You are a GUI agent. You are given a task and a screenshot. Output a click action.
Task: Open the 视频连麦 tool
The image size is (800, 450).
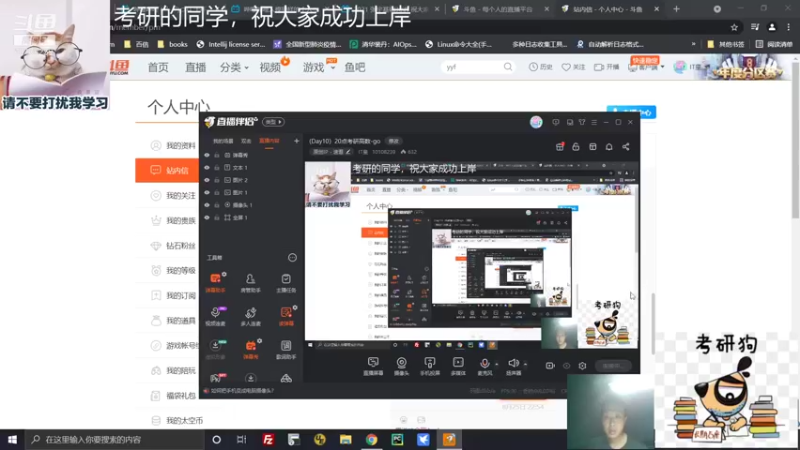tap(215, 316)
